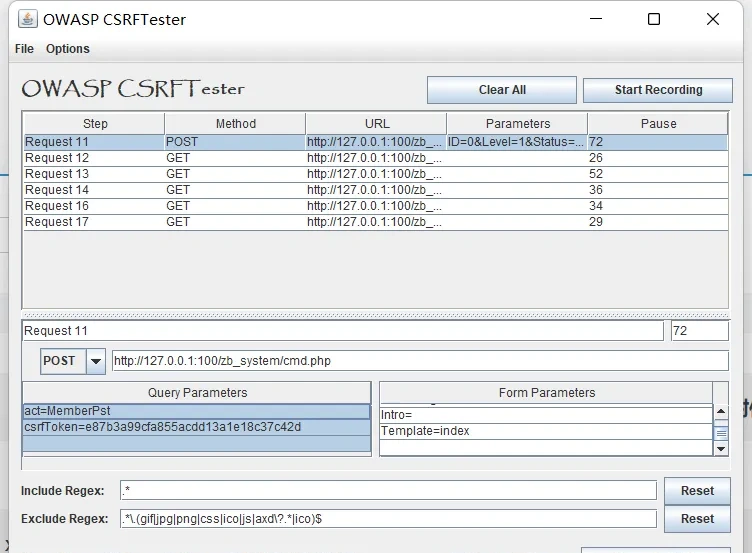Open the File menu
Viewport: 752px width, 553px height.
pyautogui.click(x=24, y=49)
